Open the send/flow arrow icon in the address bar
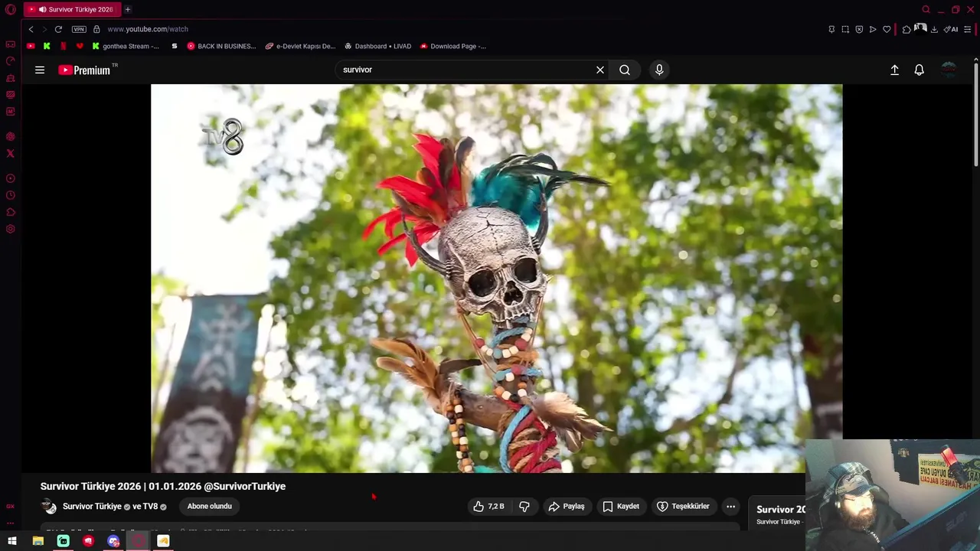980x551 pixels. coord(873,29)
